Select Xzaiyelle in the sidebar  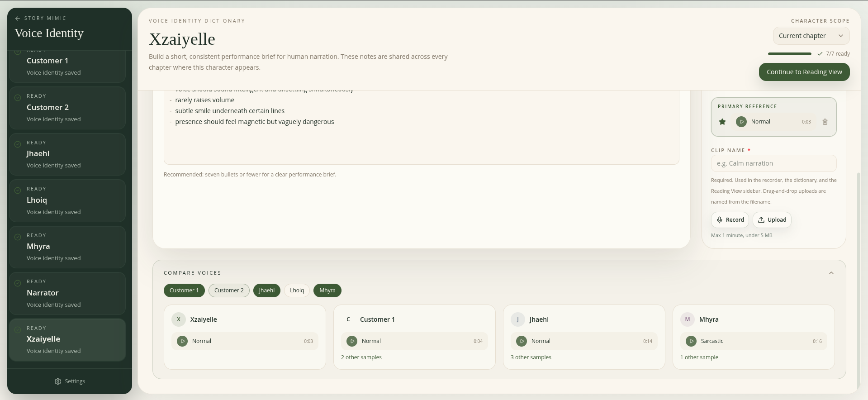(x=67, y=340)
